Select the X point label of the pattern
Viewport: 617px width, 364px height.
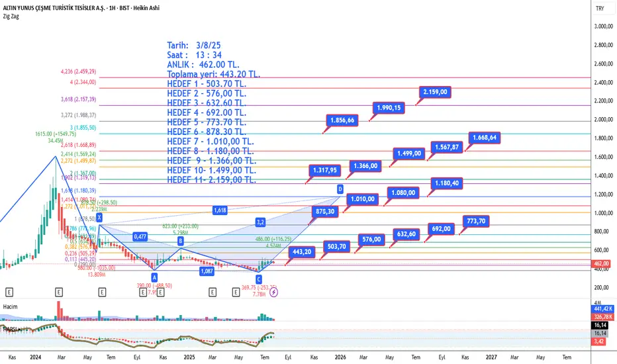[x=99, y=217]
